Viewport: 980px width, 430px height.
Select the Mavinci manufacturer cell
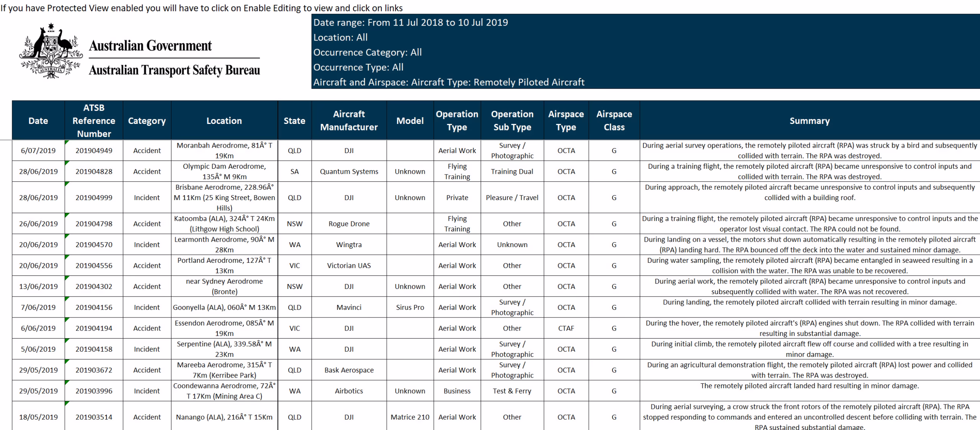point(349,307)
